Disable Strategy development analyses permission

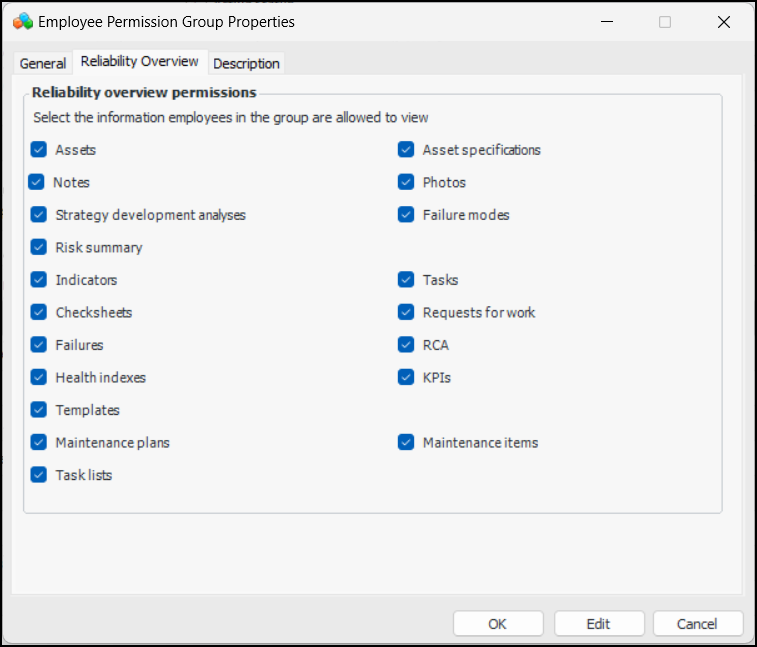coord(39,215)
